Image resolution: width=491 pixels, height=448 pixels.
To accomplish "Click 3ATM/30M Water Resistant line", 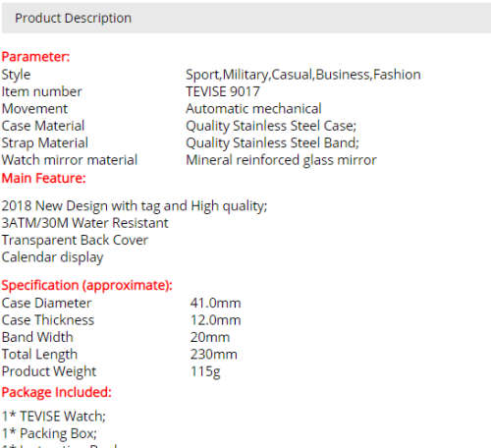I will click(x=84, y=223).
